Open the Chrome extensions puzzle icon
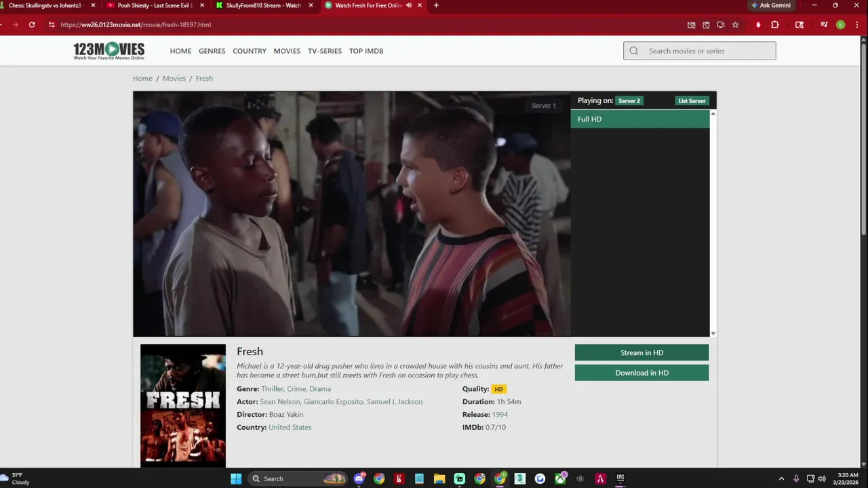 point(775,24)
